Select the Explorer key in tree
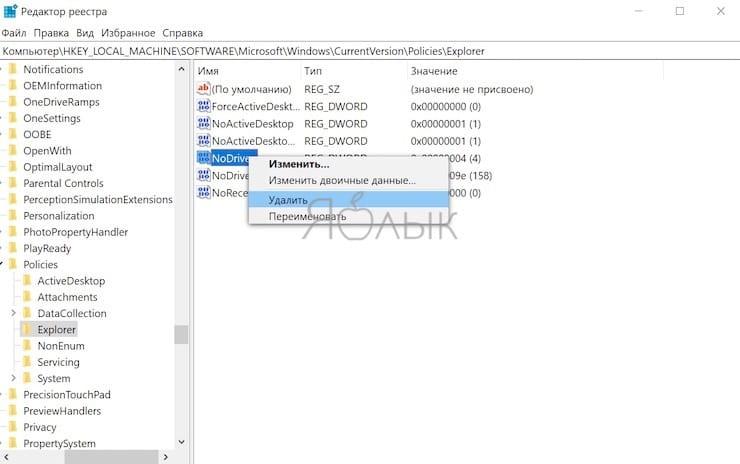 pos(57,329)
